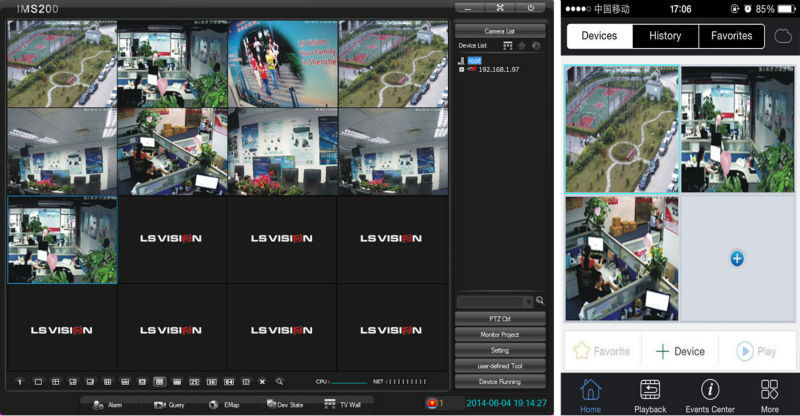800x416 pixels.
Task: Select the root node in device tree
Action: 474,61
